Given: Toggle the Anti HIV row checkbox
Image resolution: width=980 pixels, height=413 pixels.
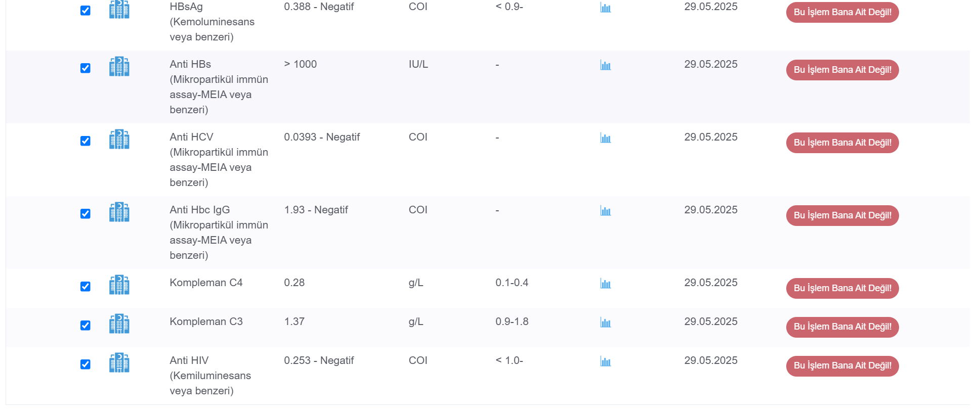Looking at the screenshot, I should (x=86, y=364).
